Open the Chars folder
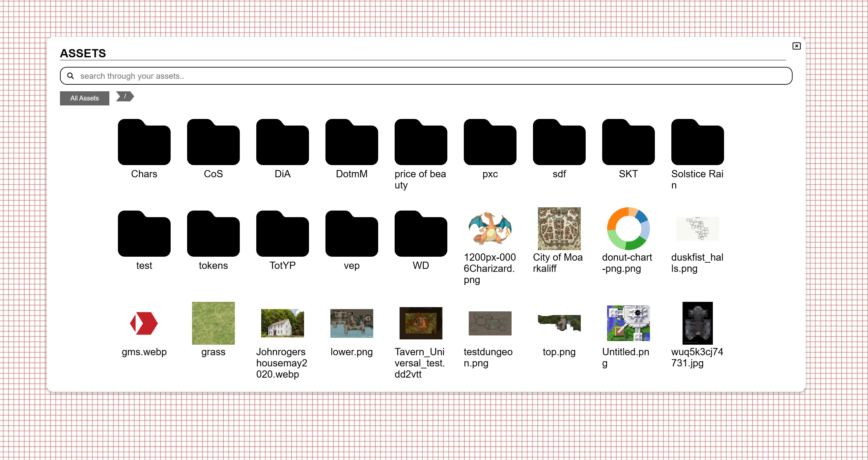This screenshot has height=460, width=868. pos(144,142)
